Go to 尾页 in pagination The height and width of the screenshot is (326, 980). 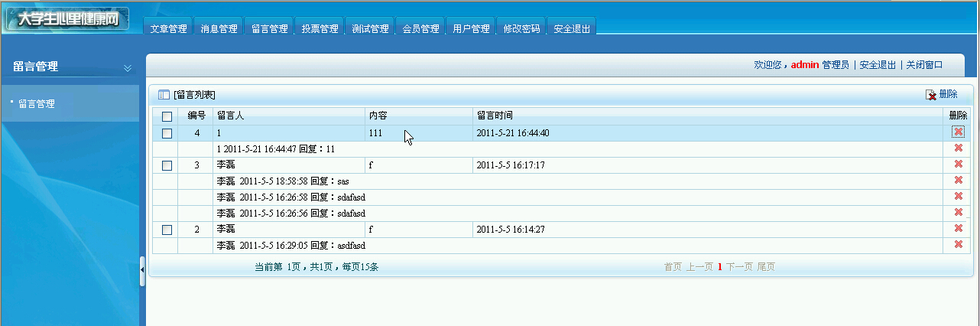pos(766,267)
